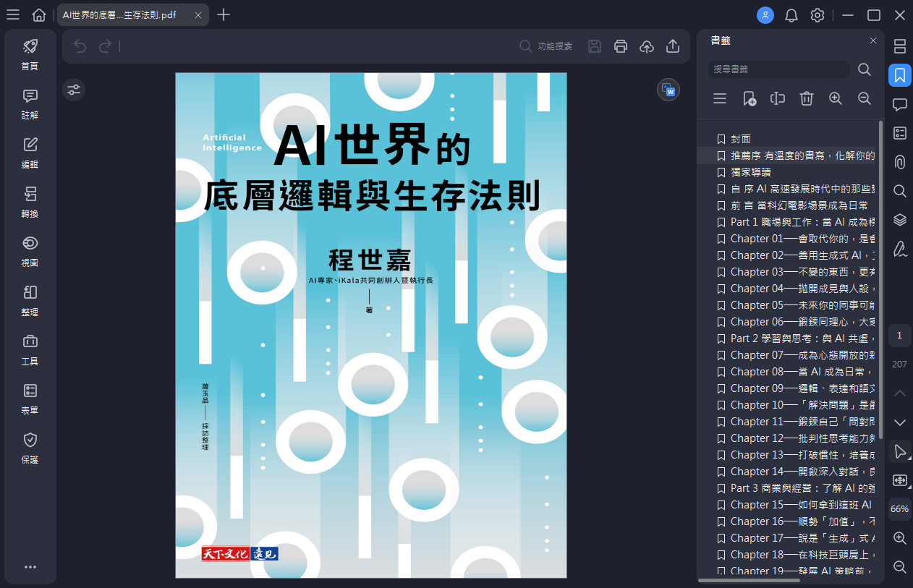
Task: Open the form fields panel
Action: tap(900, 133)
